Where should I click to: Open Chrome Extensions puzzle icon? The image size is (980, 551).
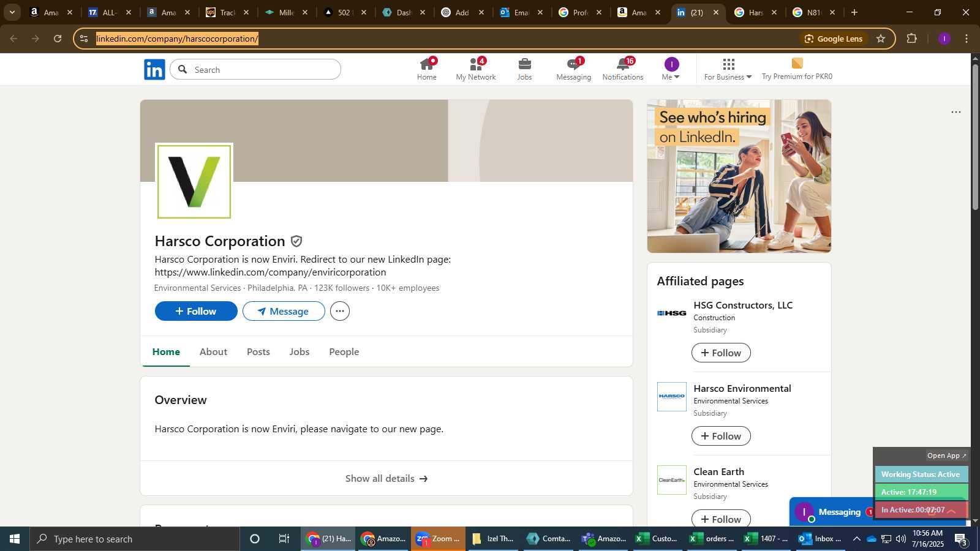[911, 39]
